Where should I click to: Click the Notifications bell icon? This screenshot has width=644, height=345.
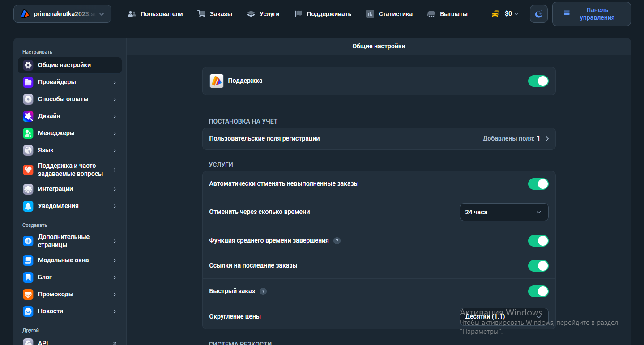coord(28,206)
